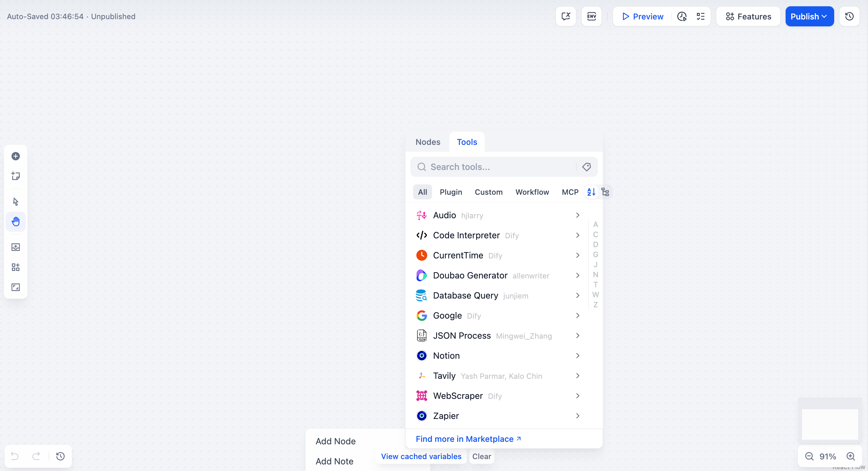Click the undo arrow
The width and height of the screenshot is (868, 471).
(15, 456)
